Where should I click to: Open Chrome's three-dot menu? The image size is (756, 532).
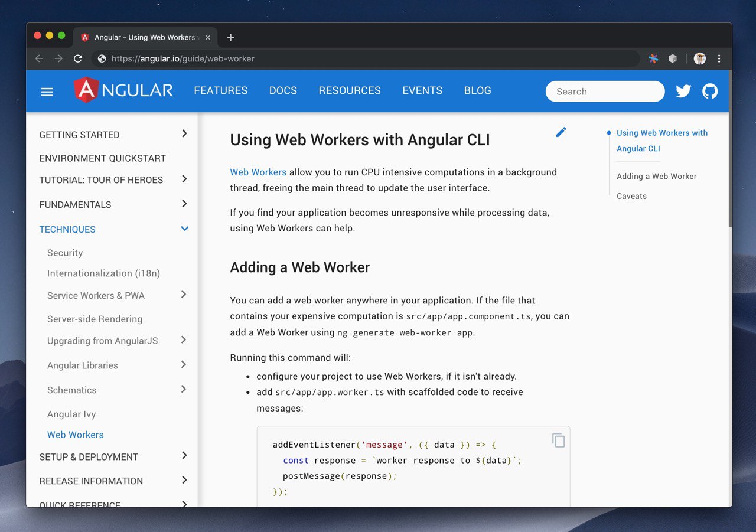719,58
